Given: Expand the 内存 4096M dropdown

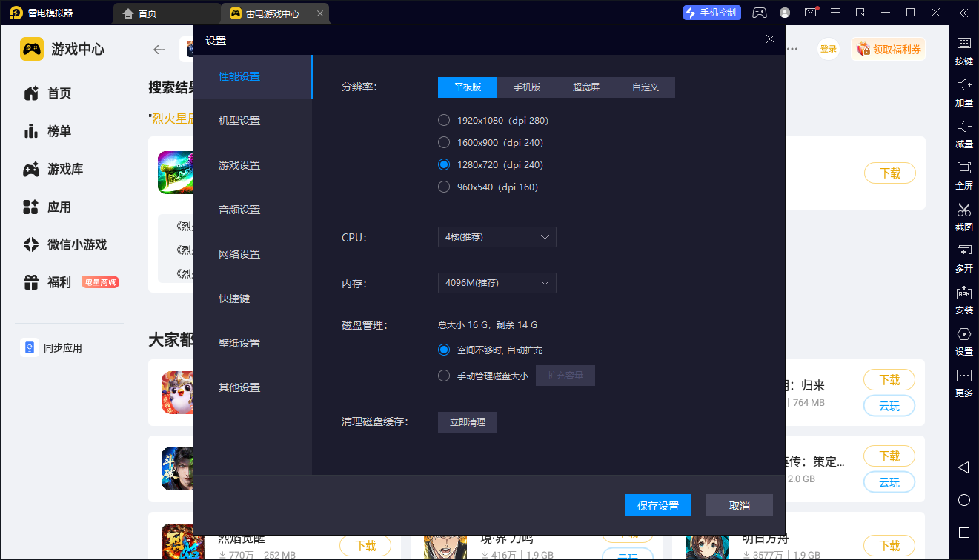Looking at the screenshot, I should 497,283.
